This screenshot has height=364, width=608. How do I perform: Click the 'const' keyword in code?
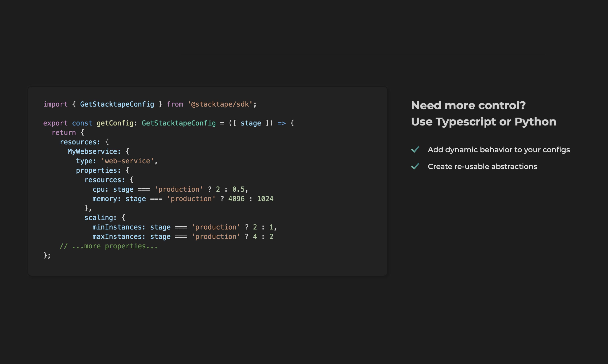(82, 123)
